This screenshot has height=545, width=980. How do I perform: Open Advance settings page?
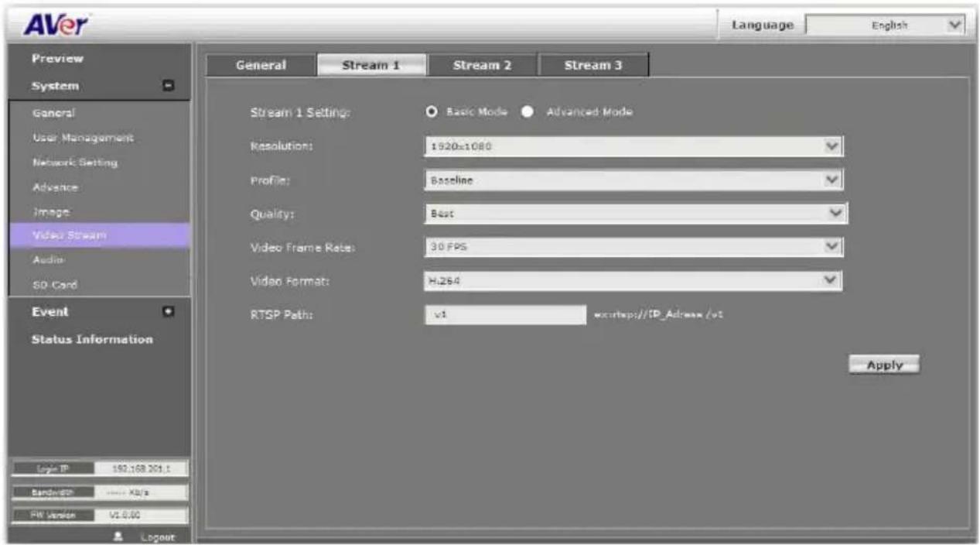point(55,187)
